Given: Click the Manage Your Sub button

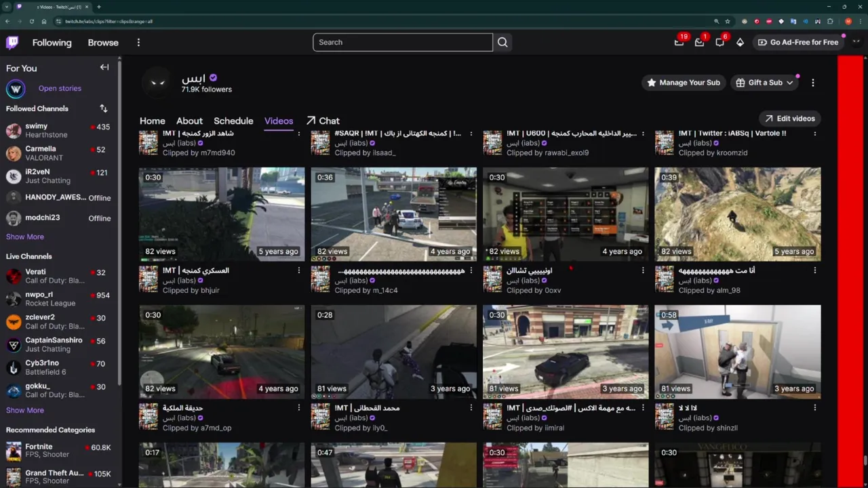Looking at the screenshot, I should pyautogui.click(x=683, y=83).
